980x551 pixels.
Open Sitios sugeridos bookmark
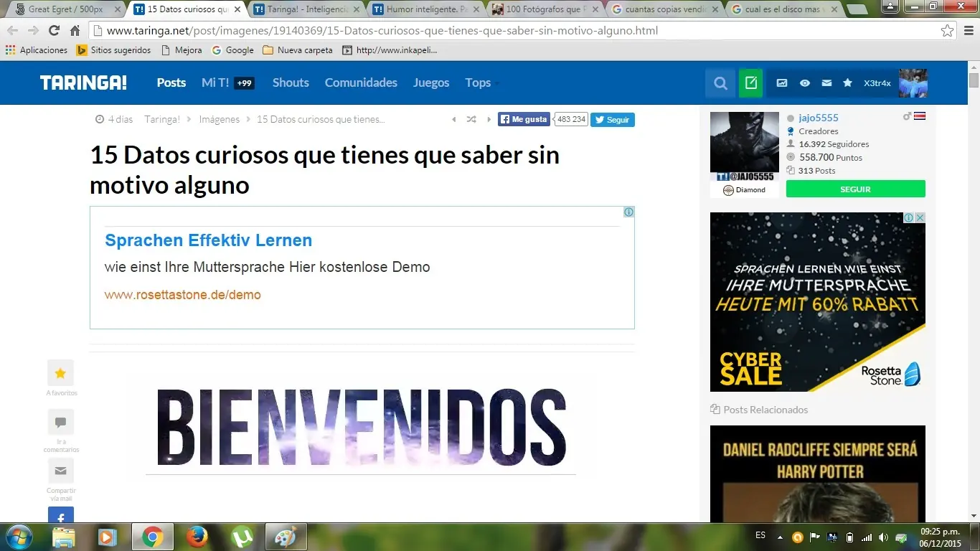(x=114, y=50)
